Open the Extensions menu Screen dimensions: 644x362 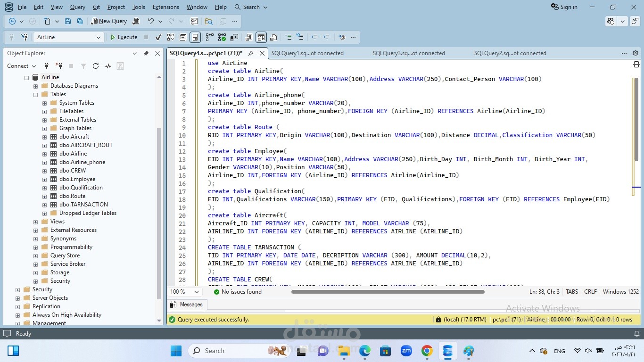(x=166, y=7)
